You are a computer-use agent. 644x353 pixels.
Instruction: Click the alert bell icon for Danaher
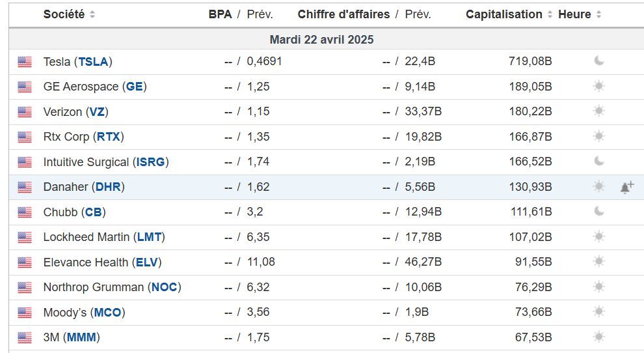[626, 188]
